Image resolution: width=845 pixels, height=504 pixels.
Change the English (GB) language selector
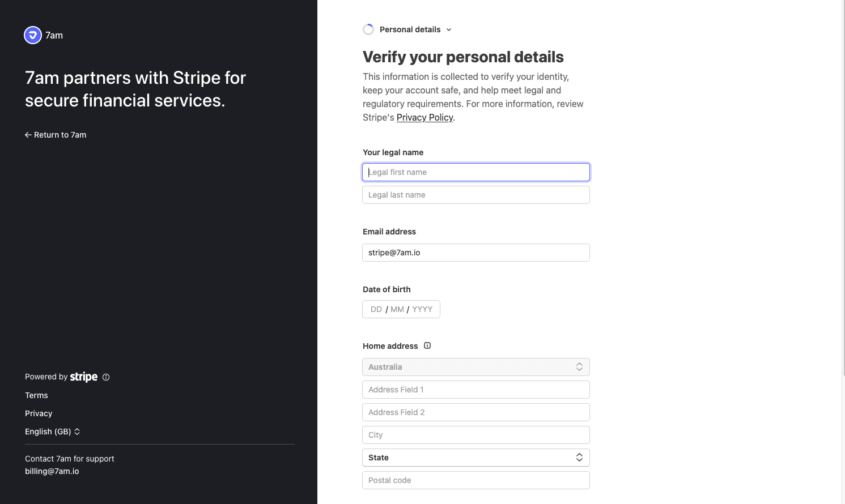(x=53, y=432)
